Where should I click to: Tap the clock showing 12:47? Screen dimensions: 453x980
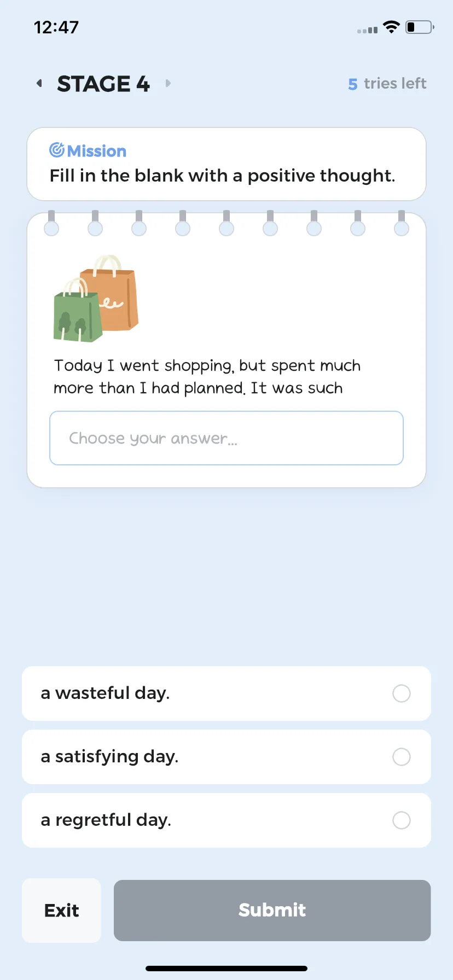[56, 27]
